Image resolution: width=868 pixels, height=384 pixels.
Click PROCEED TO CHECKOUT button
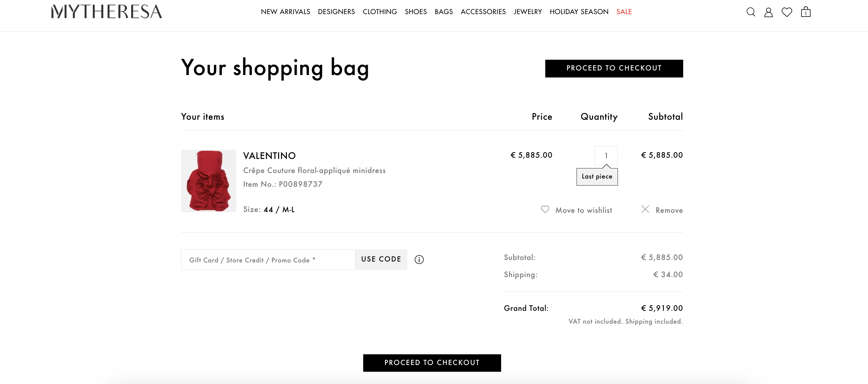614,68
